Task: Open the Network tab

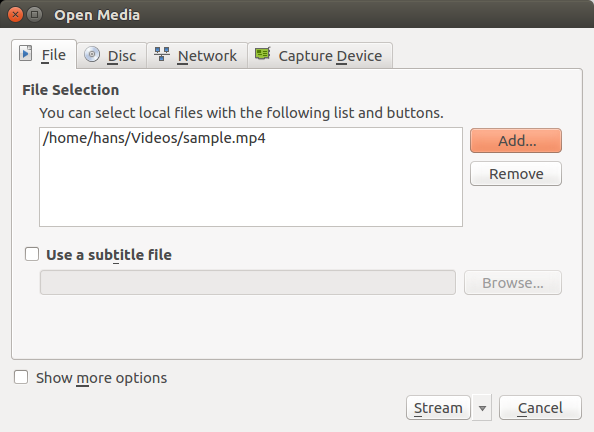Action: (x=197, y=55)
